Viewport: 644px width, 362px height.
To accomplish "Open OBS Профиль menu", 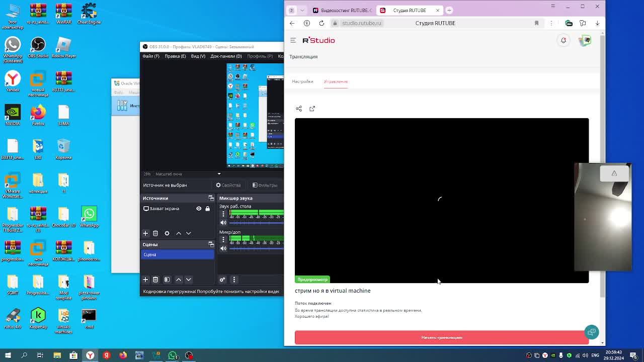I will pyautogui.click(x=260, y=56).
